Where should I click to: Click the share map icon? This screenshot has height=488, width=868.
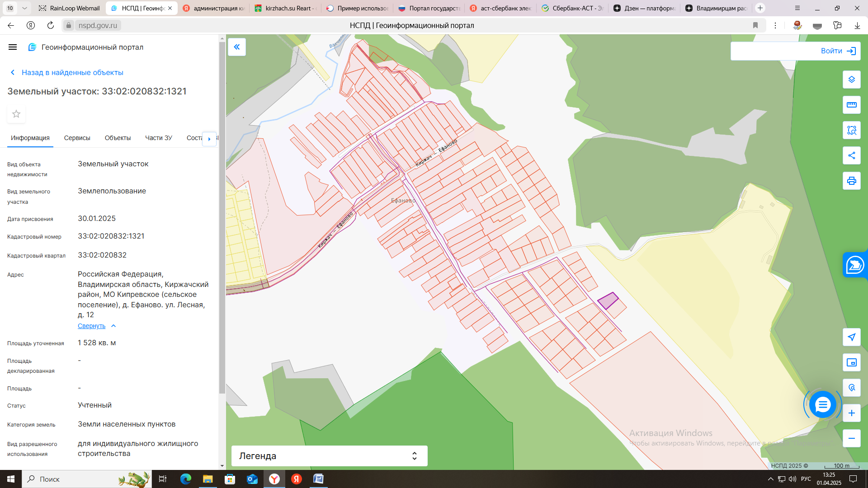pyautogui.click(x=851, y=155)
